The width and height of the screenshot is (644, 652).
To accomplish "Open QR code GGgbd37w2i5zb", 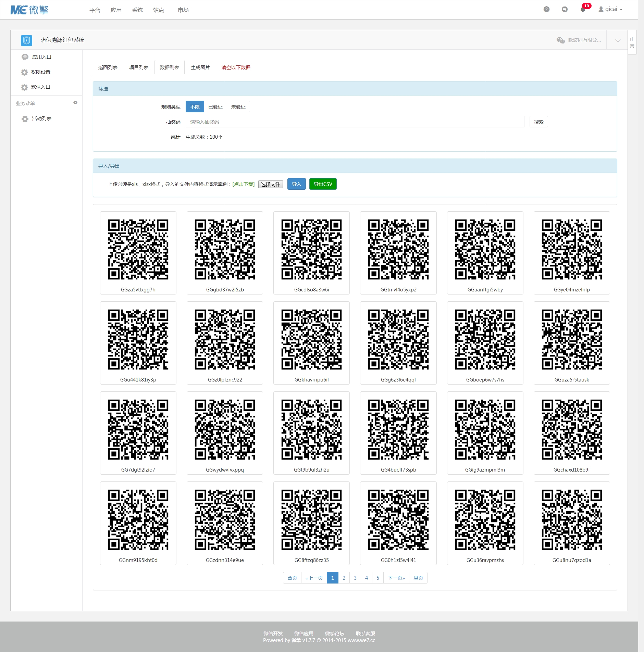I will (225, 250).
